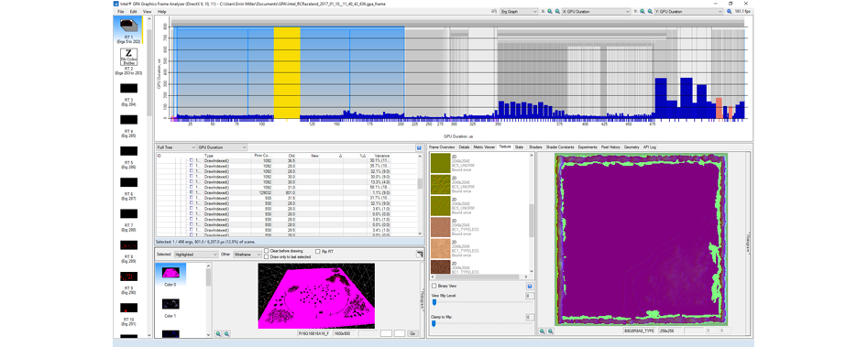The image size is (868, 347).
Task: Zoom out on render target preview
Action: pos(226,334)
